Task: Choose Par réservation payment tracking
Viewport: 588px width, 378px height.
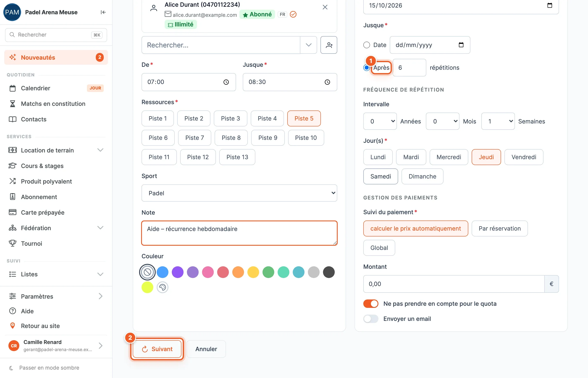Action: [x=499, y=228]
